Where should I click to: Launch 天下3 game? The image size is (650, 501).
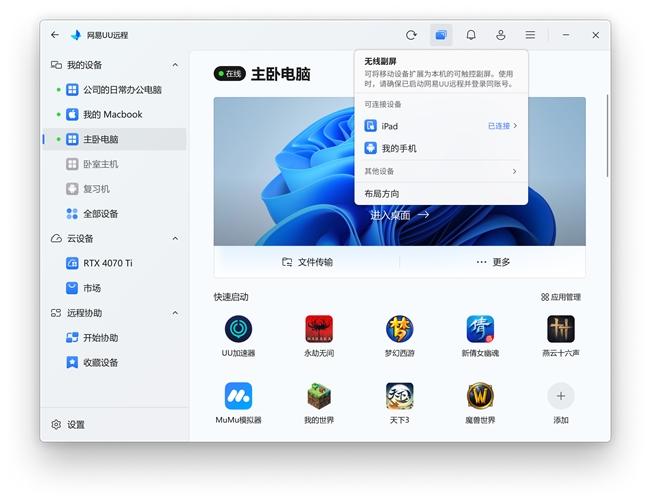coord(399,403)
